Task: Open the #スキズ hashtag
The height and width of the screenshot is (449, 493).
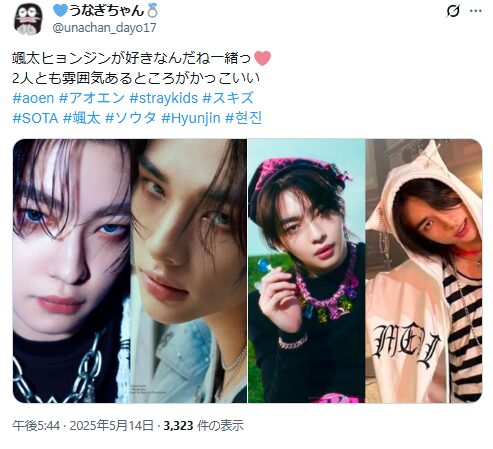Action: click(228, 98)
